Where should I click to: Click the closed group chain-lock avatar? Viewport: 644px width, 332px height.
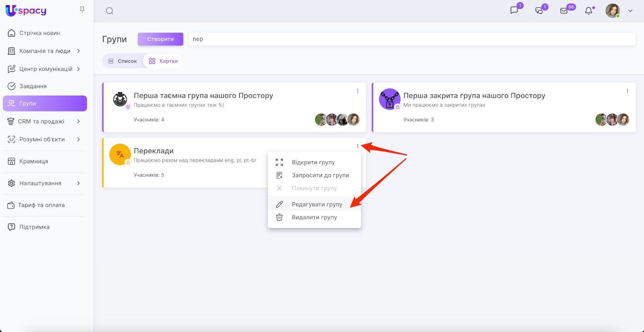(x=390, y=99)
